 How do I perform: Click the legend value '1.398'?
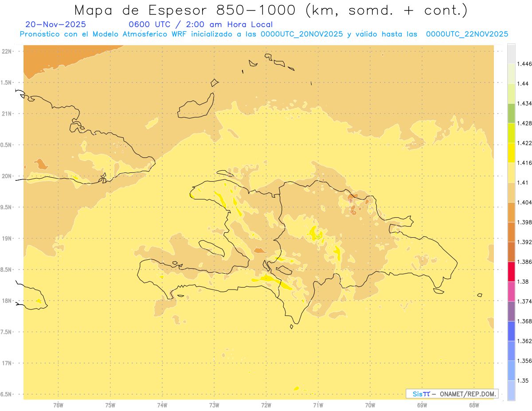525,222
